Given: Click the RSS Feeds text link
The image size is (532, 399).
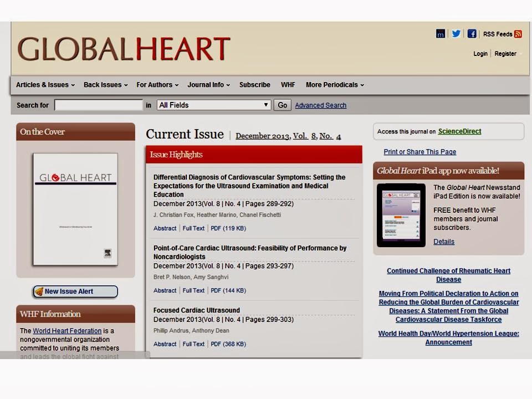Looking at the screenshot, I should pos(498,34).
